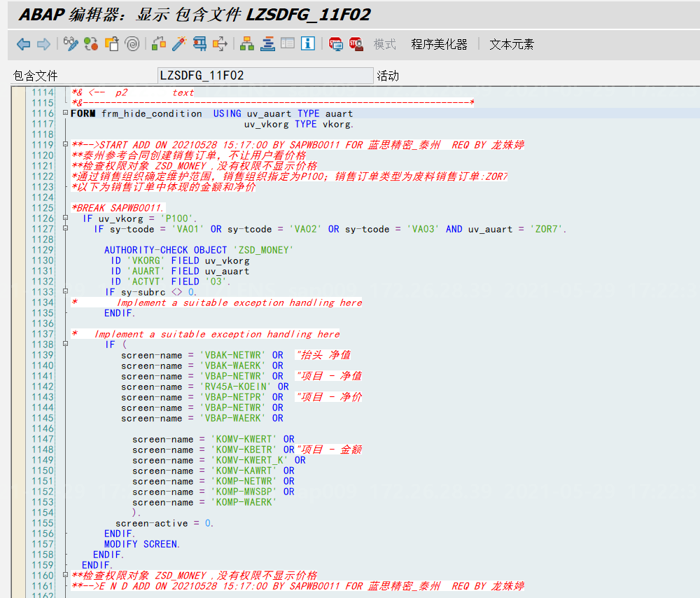Open documentation via the blue info icon
700x598 pixels.
(308, 43)
